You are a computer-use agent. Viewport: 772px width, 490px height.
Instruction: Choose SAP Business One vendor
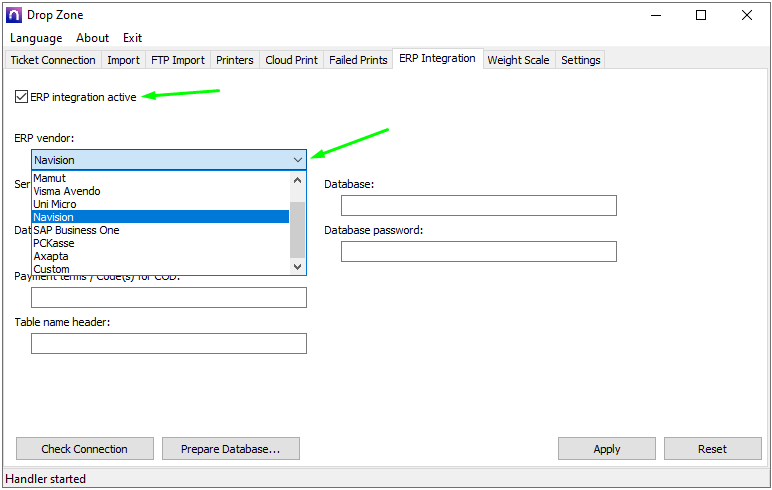[x=160, y=230]
